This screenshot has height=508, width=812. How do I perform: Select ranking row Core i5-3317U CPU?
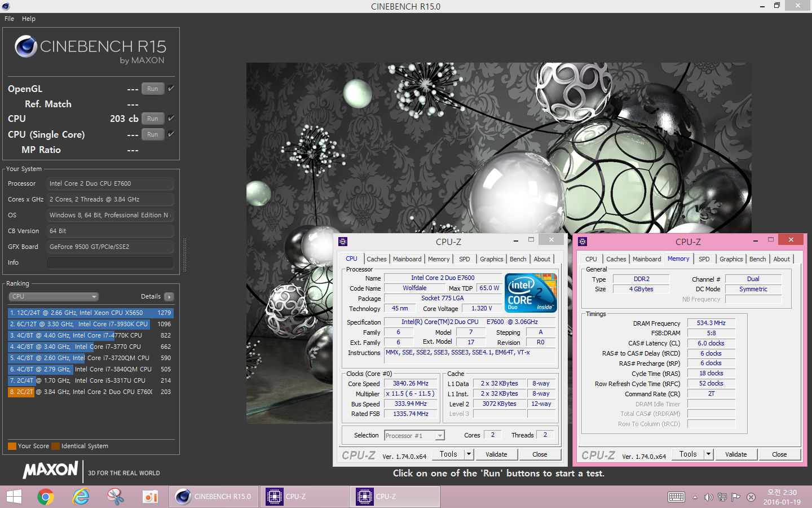click(90, 380)
